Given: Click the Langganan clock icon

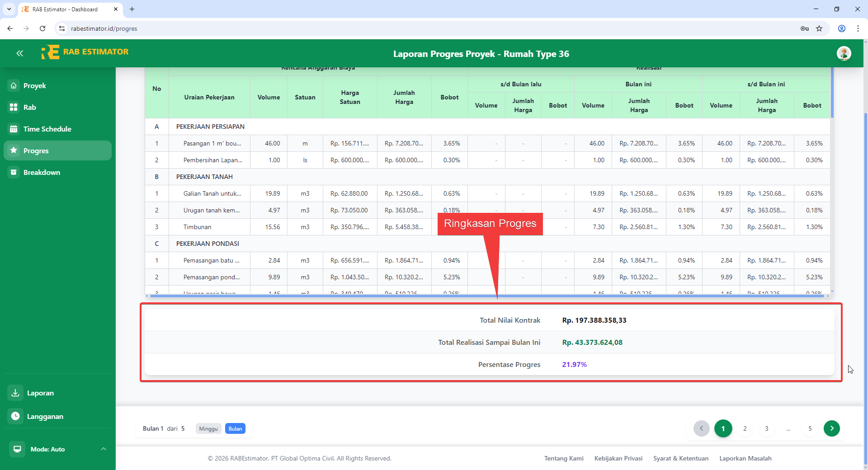Looking at the screenshot, I should click(x=15, y=416).
